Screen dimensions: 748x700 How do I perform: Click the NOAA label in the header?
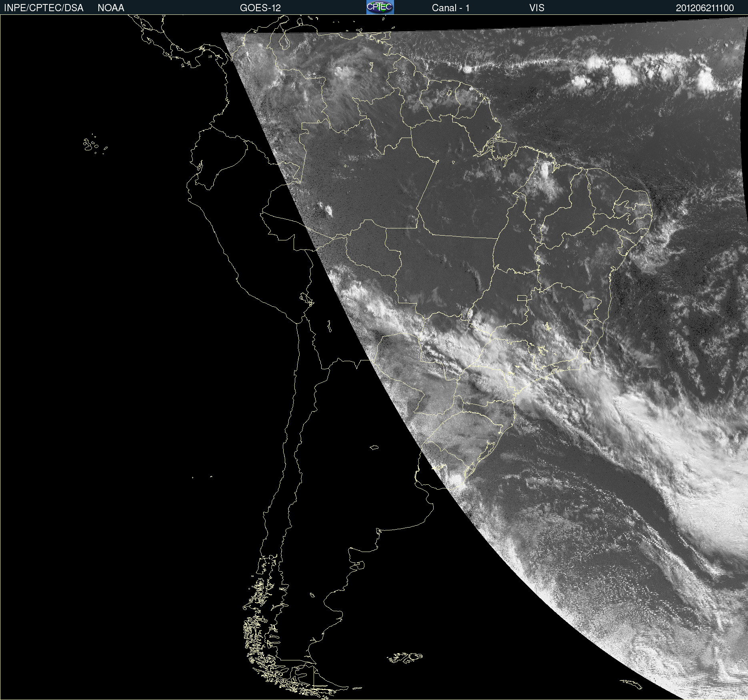pos(111,8)
